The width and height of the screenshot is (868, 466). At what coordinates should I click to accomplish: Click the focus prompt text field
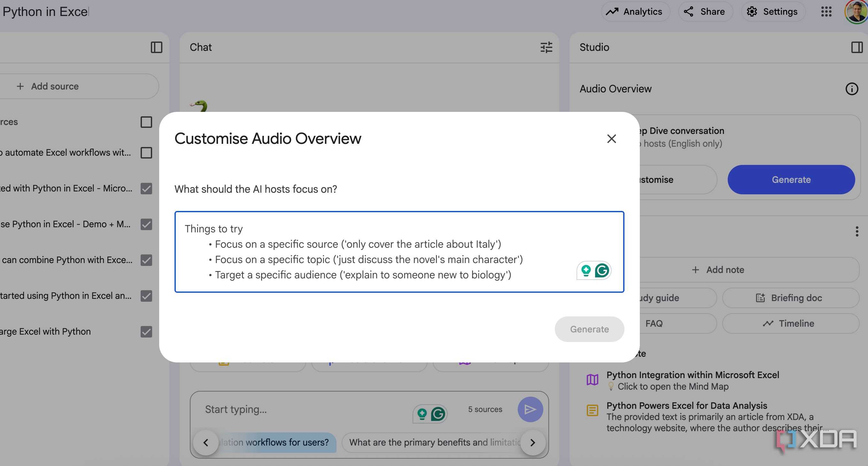coord(399,252)
